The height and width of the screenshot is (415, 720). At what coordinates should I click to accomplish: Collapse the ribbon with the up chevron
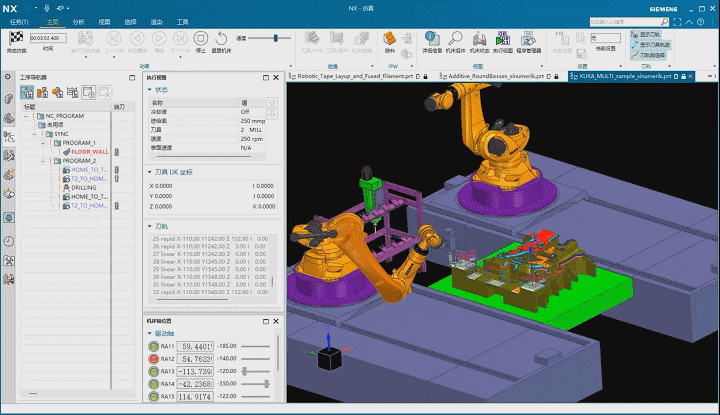[689, 22]
